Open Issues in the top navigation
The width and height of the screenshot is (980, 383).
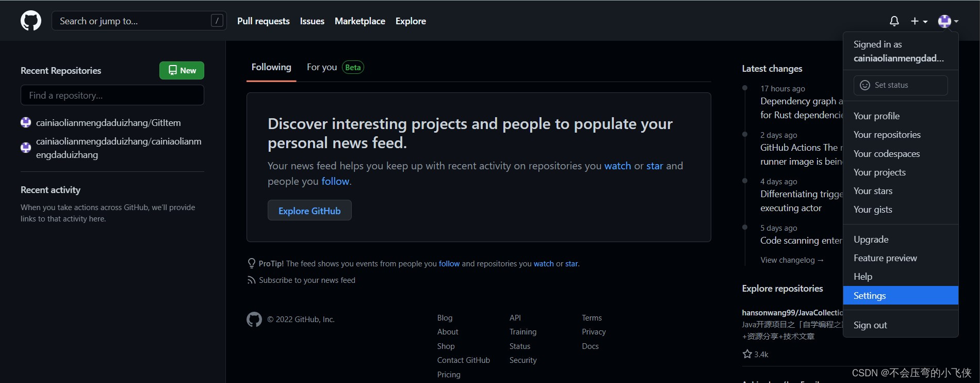point(312,21)
